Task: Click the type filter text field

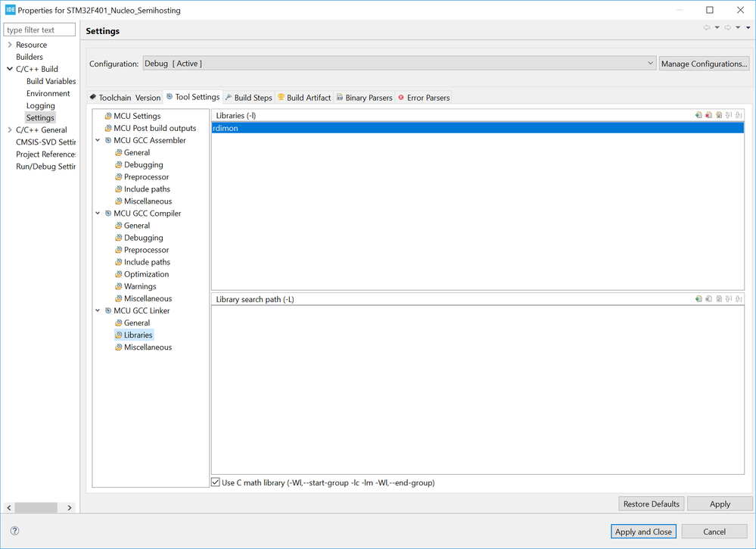Action: [39, 30]
